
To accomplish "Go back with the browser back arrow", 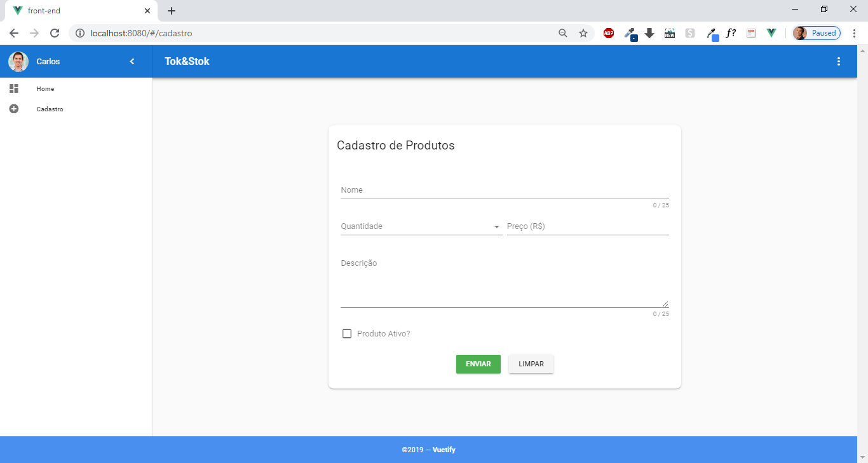I will [14, 33].
